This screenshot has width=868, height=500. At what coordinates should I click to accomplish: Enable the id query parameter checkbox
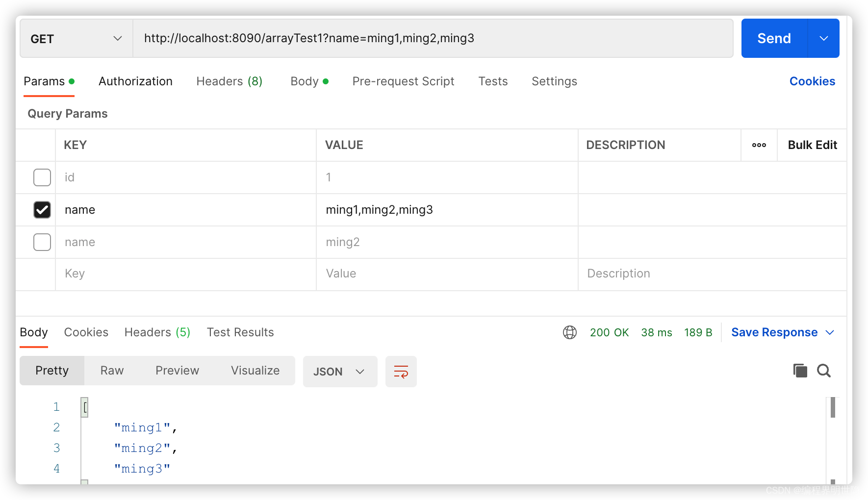(x=42, y=177)
